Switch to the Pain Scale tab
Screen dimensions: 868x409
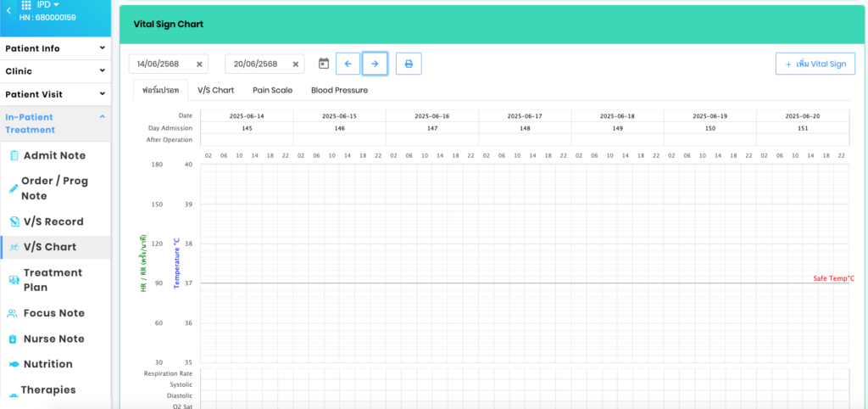coord(272,90)
